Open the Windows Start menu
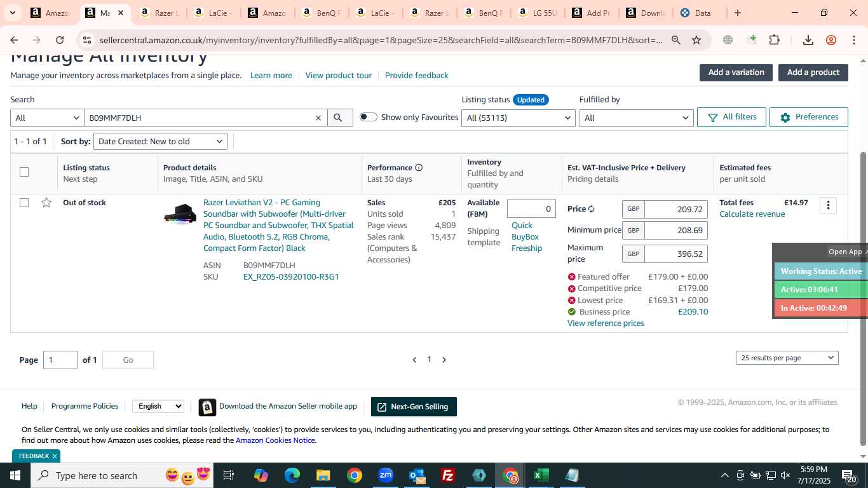This screenshot has height=488, width=868. (15, 475)
